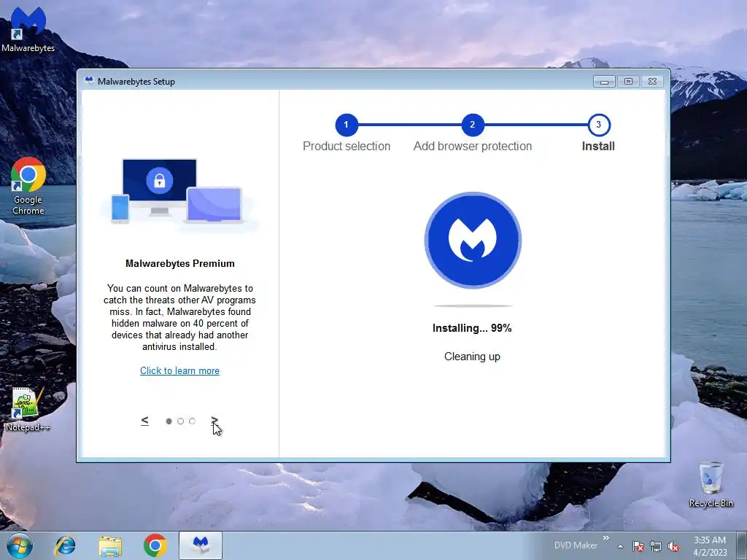The width and height of the screenshot is (747, 560).
Task: Open the 'Click to learn more' link
Action: 179,370
